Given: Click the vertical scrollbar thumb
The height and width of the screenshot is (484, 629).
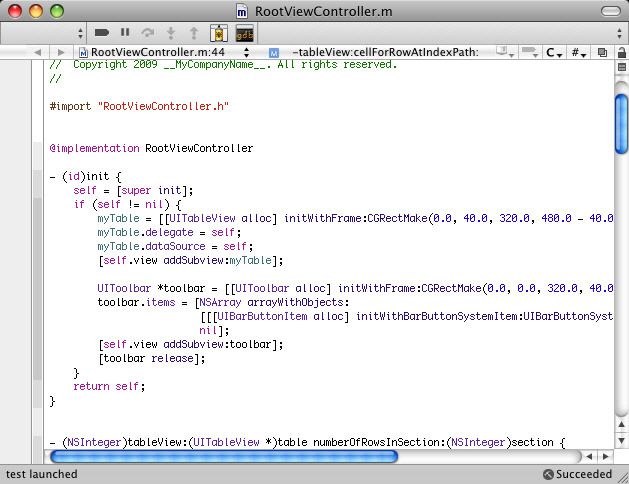Looking at the screenshot, I should click(621, 123).
